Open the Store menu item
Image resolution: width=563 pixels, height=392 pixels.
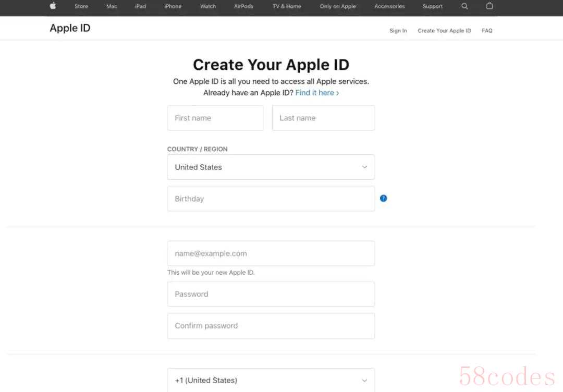[x=81, y=6]
